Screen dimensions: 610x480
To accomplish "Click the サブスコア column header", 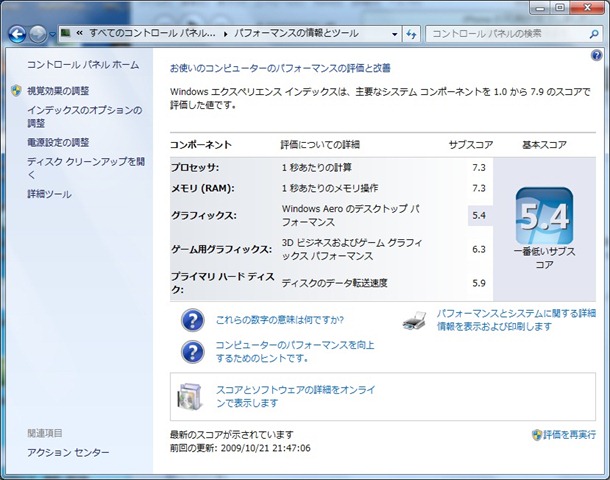I will coord(471,145).
